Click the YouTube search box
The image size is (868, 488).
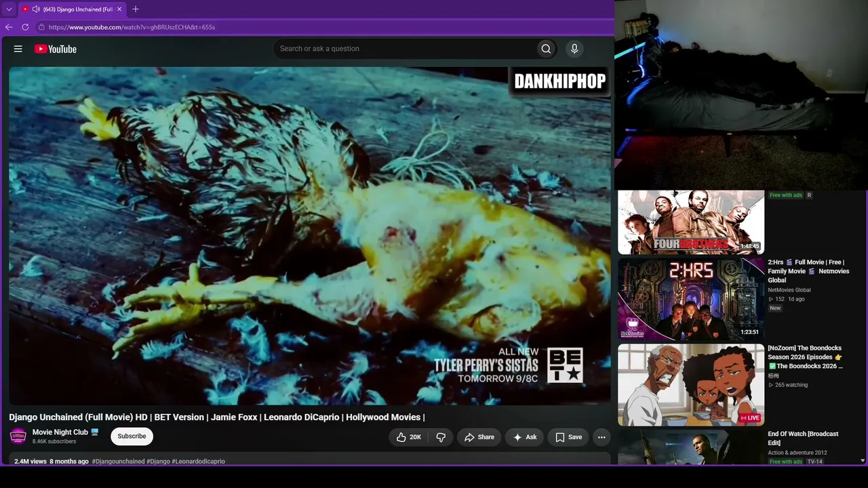point(404,49)
